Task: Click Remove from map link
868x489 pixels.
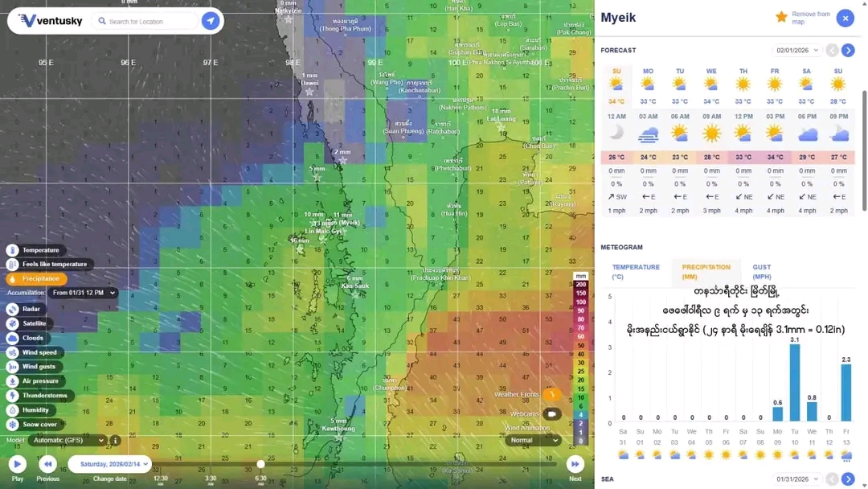Action: [x=810, y=18]
